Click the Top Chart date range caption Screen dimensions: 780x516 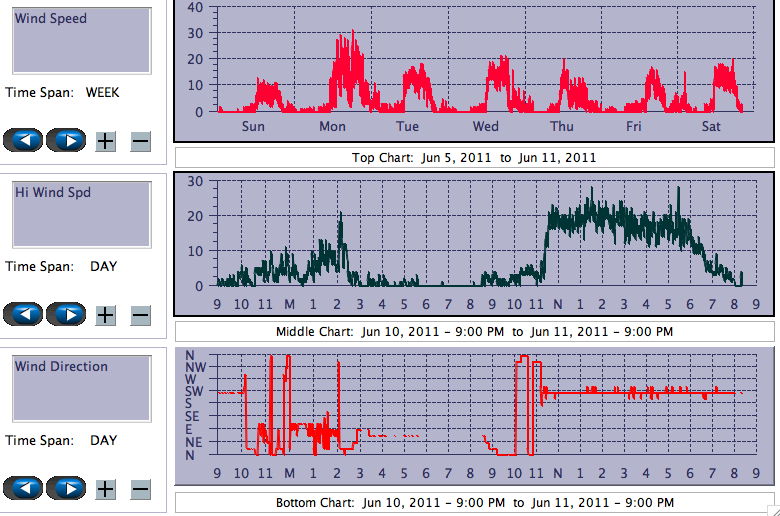point(474,158)
